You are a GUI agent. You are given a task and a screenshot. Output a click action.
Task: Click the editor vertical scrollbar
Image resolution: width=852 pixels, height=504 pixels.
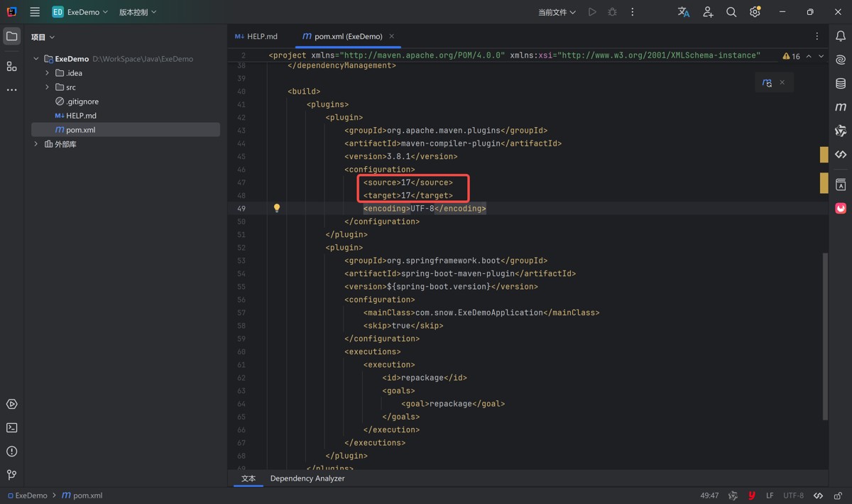(824, 334)
